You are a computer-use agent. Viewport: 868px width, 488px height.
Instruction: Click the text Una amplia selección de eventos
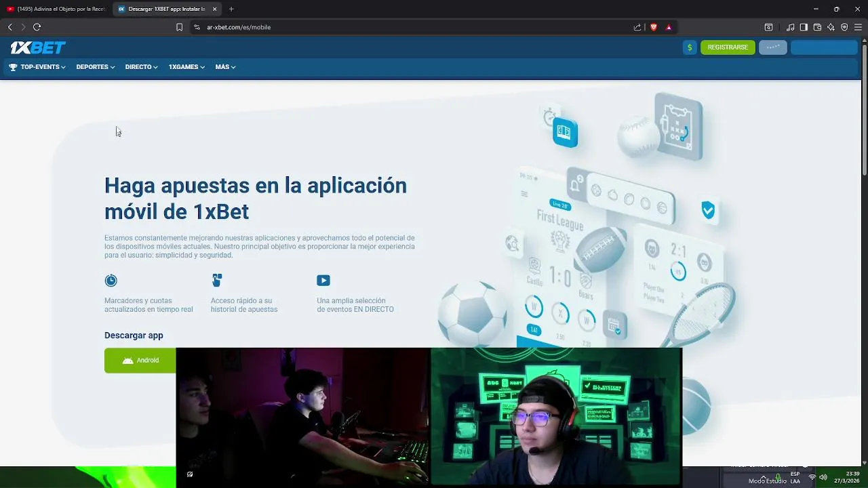tap(355, 305)
